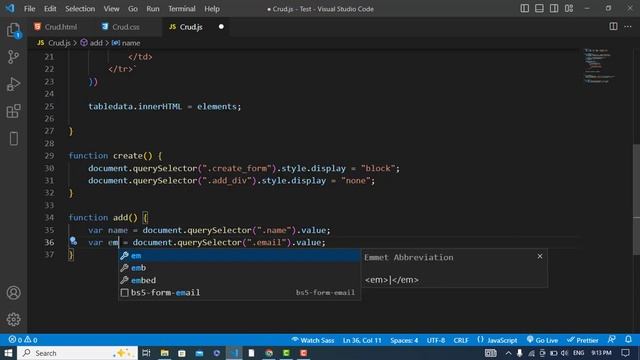The image size is (640, 360).
Task: Open the Run and Debug view
Action: point(13,84)
